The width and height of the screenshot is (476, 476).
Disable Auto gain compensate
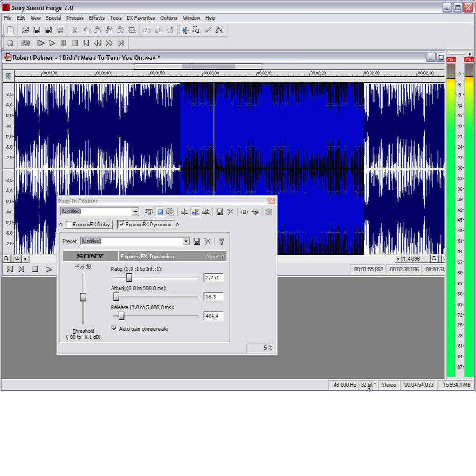(x=114, y=329)
